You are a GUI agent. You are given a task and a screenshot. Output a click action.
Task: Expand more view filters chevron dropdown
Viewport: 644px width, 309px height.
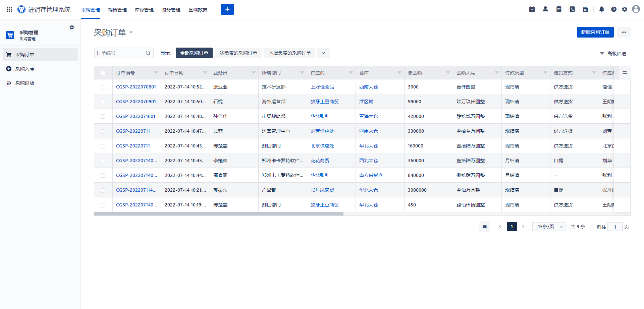point(323,53)
